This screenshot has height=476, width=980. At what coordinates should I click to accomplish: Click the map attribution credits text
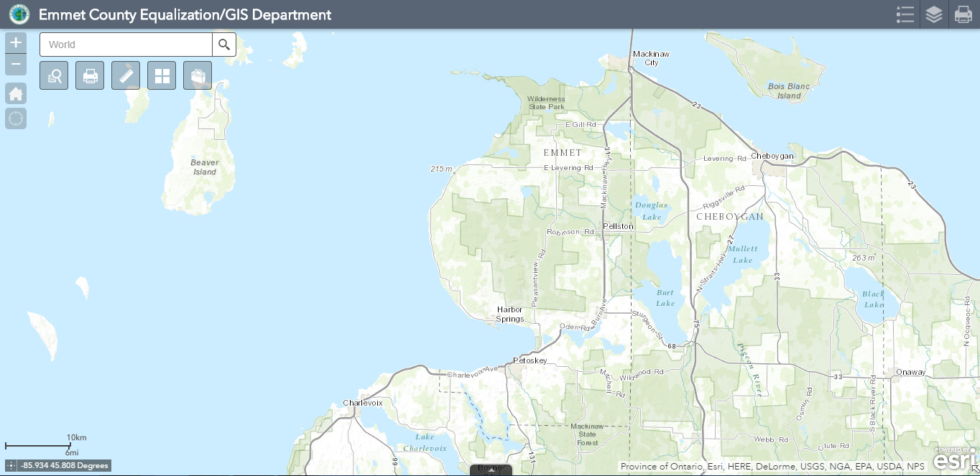774,465
